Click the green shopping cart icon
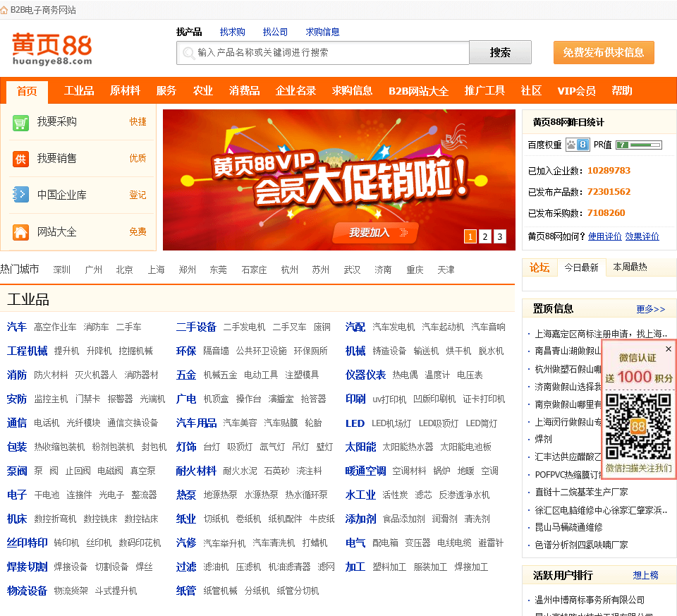677x616 pixels. click(x=20, y=123)
